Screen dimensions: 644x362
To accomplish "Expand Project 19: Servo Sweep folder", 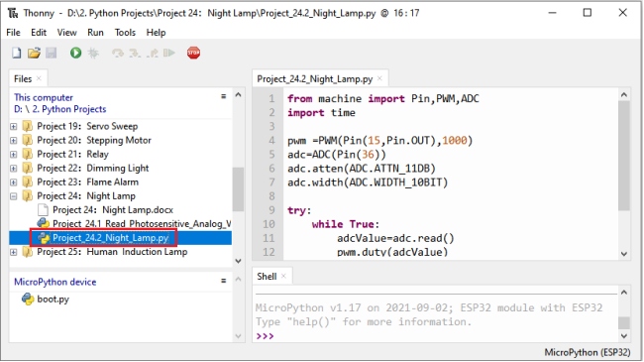I will [x=14, y=126].
